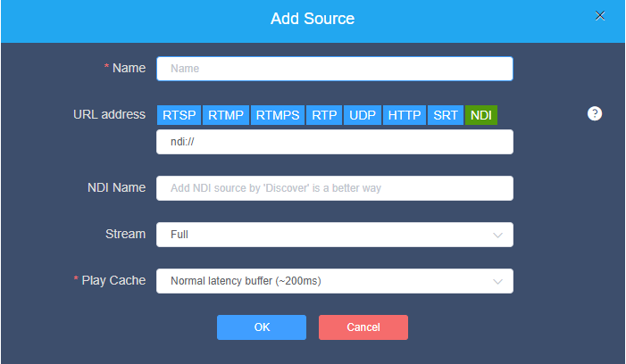
Task: Open the URL address help icon
Action: tap(595, 113)
